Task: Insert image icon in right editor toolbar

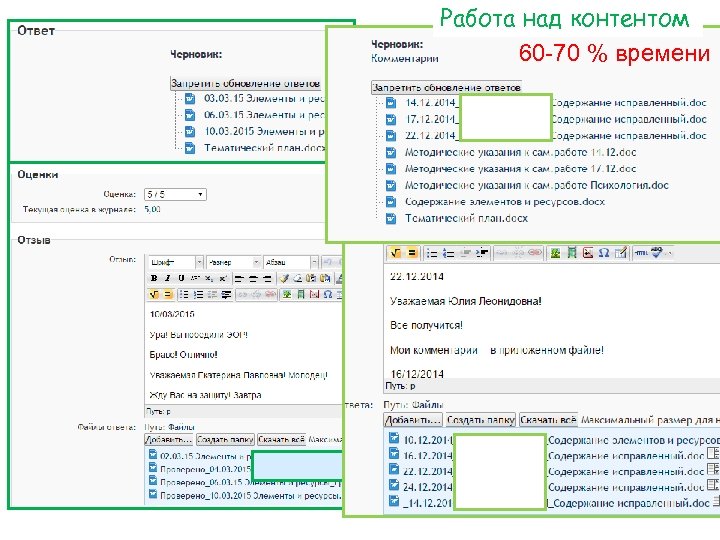Action: [x=556, y=253]
